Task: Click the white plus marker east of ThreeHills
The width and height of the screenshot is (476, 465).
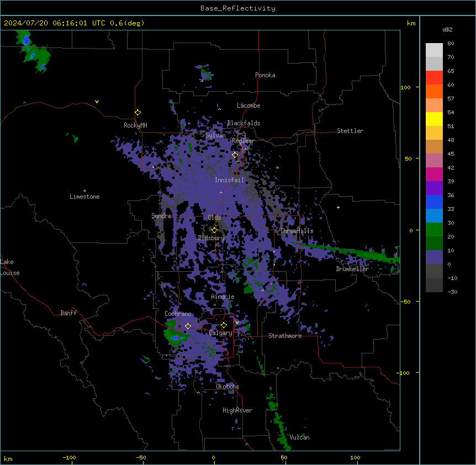Action: (338, 207)
